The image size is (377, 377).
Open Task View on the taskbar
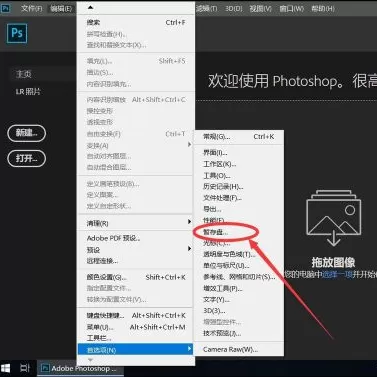[x=25, y=368]
